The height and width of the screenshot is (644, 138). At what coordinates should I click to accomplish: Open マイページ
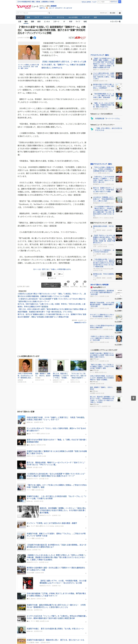click(103, 13)
